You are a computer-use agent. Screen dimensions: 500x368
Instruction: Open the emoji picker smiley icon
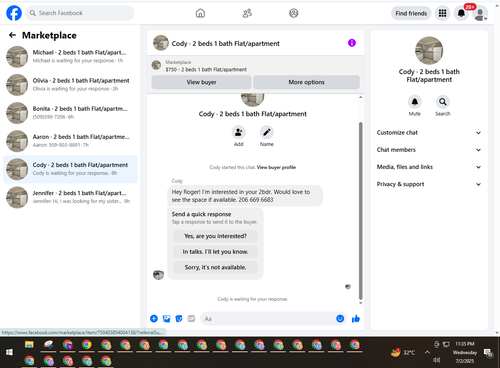coord(340,319)
